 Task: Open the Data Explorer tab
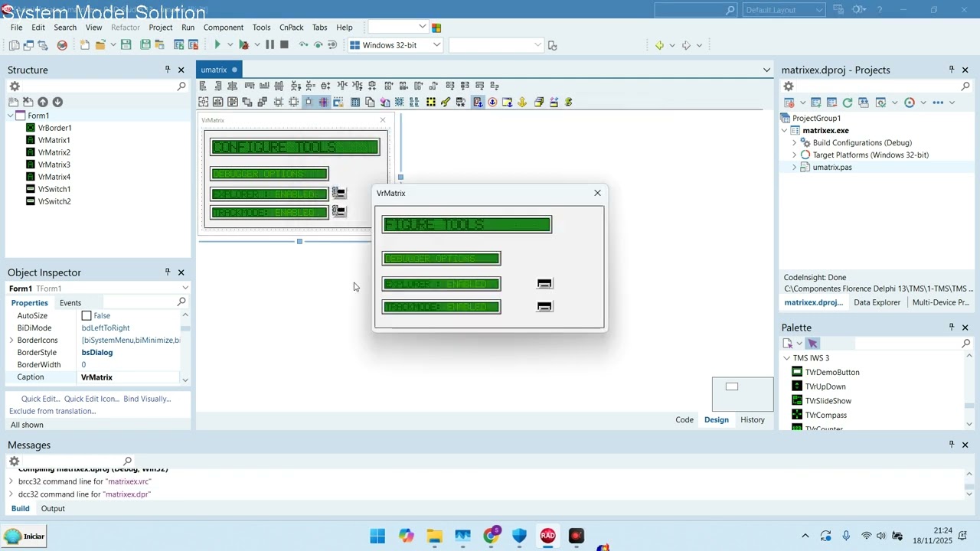click(877, 302)
